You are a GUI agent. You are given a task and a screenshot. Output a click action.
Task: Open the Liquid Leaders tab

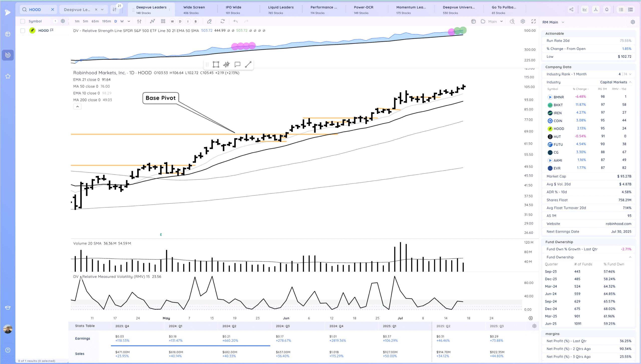[281, 10]
